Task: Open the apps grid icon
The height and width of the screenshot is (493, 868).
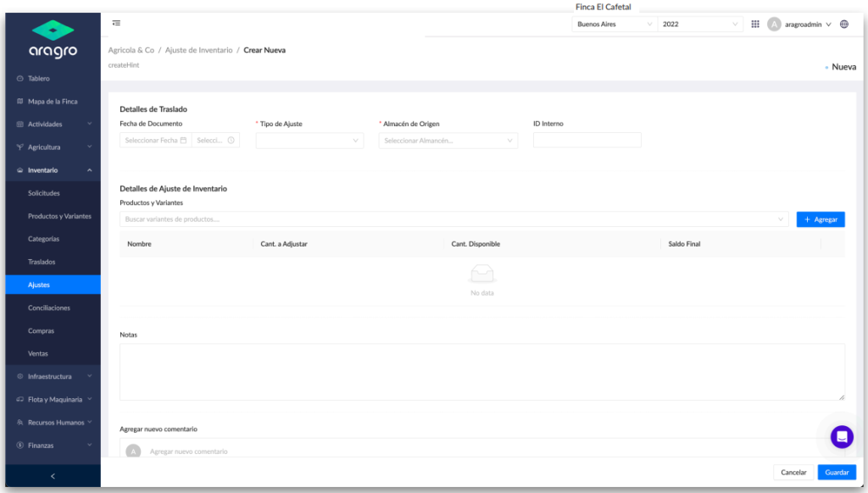Action: coord(755,25)
